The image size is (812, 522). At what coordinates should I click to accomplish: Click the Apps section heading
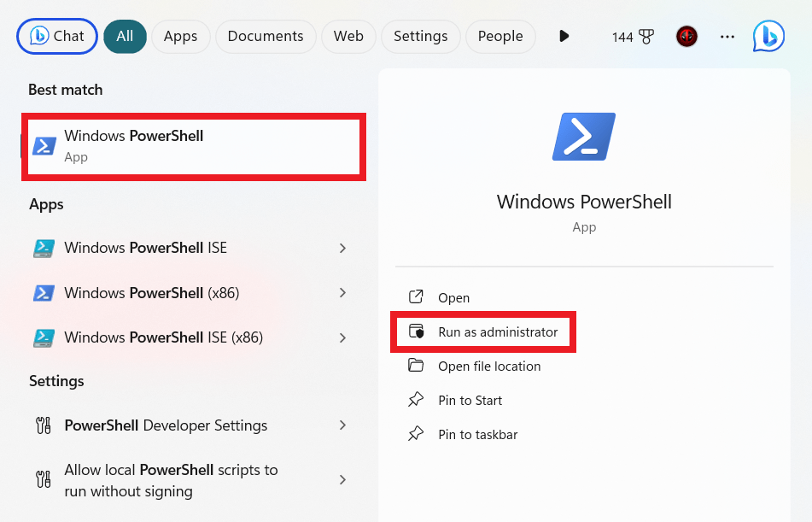(x=46, y=205)
